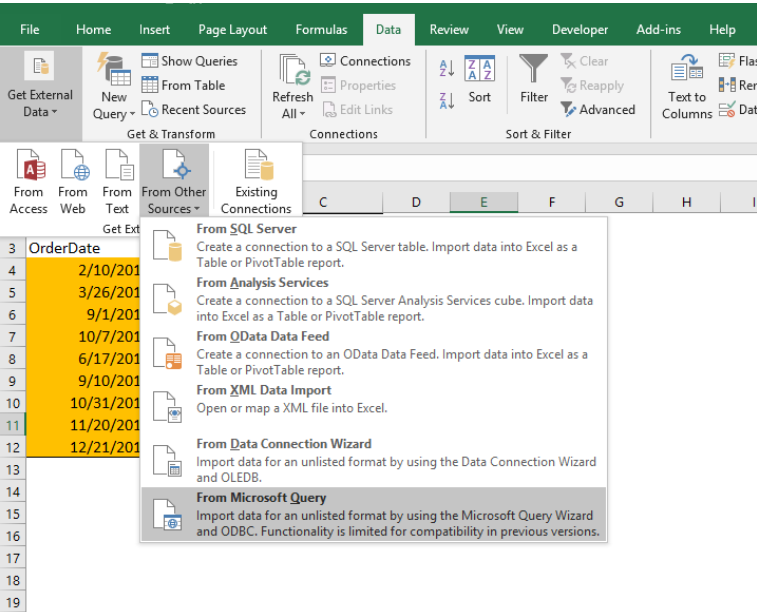Open Existing Connections
758x612 pixels.
pos(256,182)
